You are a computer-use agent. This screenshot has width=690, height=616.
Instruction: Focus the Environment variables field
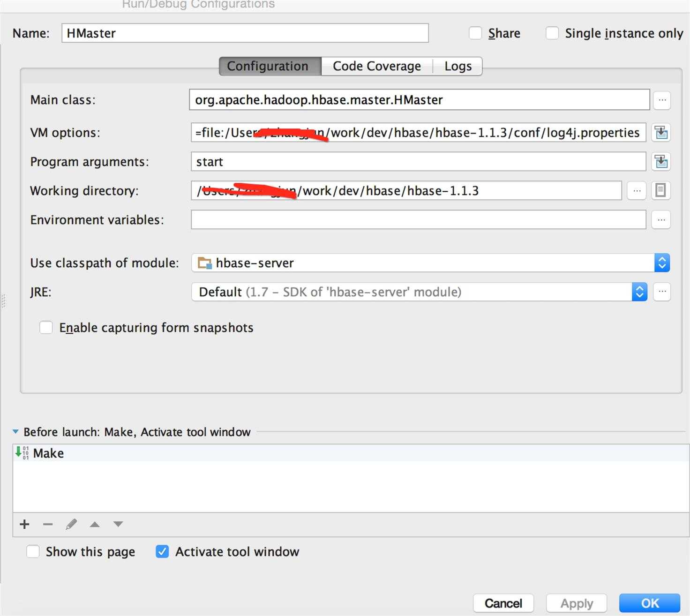419,220
